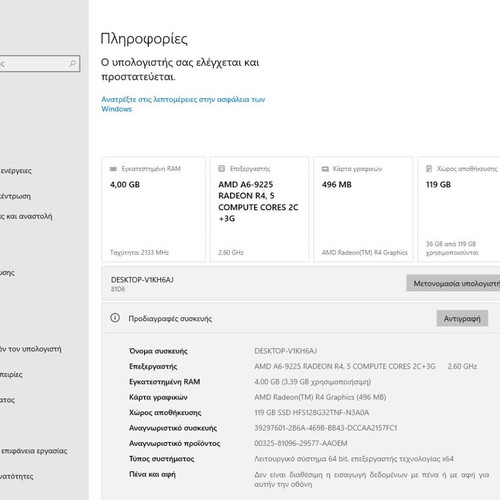Click the info icon beside Προδιαγραφές συσκευής
Image resolution: width=500 pixels, height=500 pixels.
point(115,318)
